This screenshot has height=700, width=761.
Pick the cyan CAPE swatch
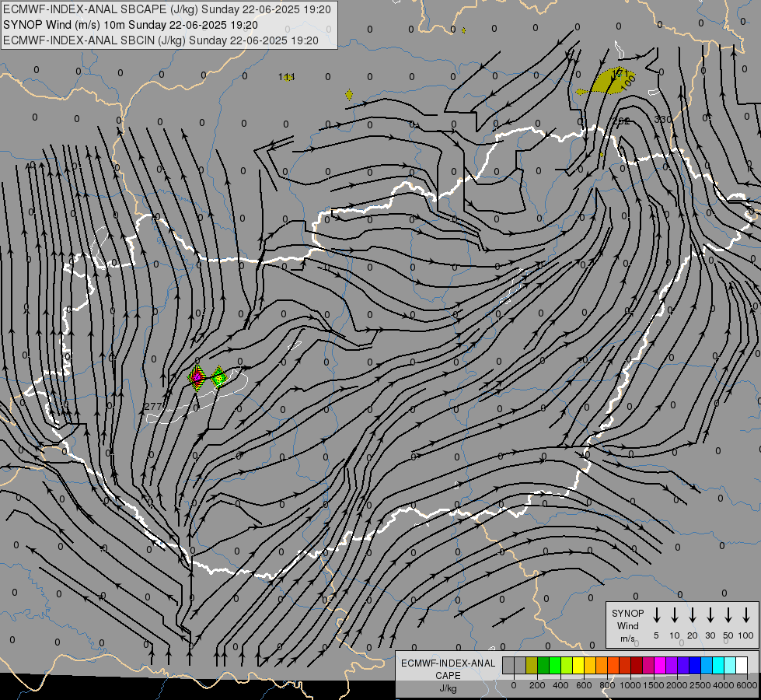[718, 665]
